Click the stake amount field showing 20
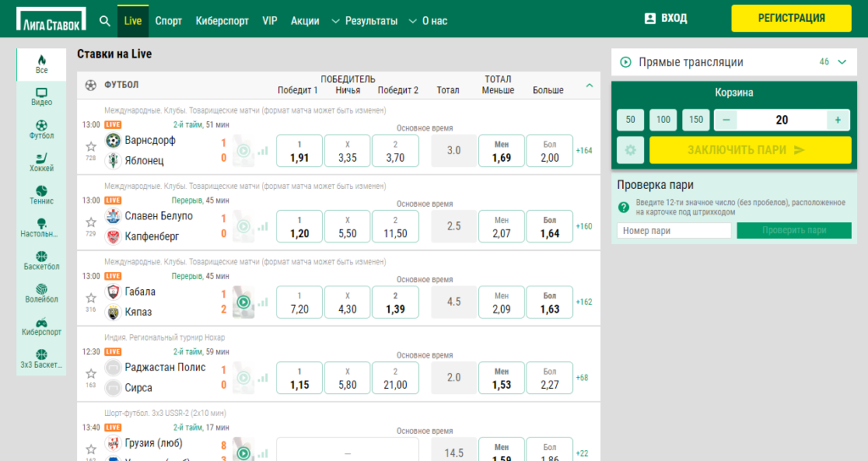 click(x=782, y=120)
